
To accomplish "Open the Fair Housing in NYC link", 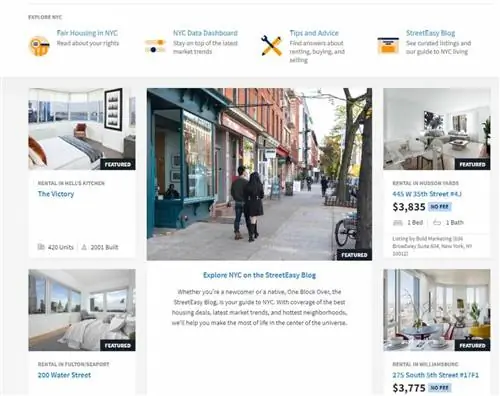I will click(87, 33).
